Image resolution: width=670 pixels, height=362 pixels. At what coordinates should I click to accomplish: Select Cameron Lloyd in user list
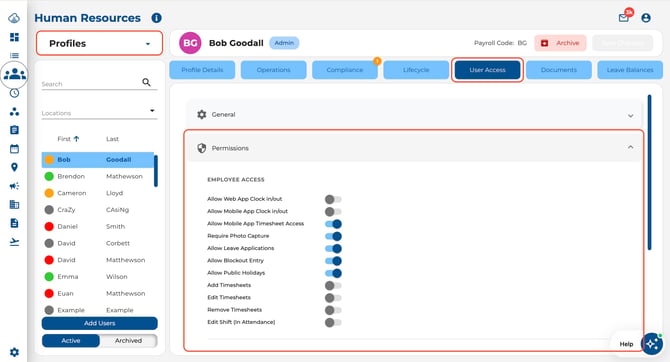click(x=98, y=193)
